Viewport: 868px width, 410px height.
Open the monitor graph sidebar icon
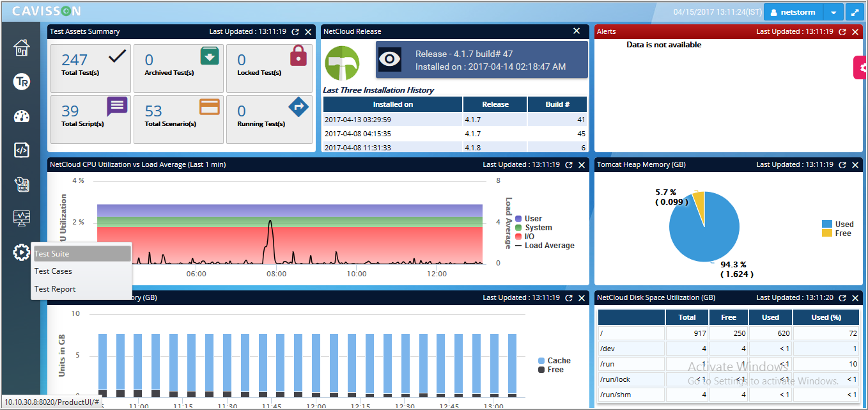pyautogui.click(x=22, y=218)
